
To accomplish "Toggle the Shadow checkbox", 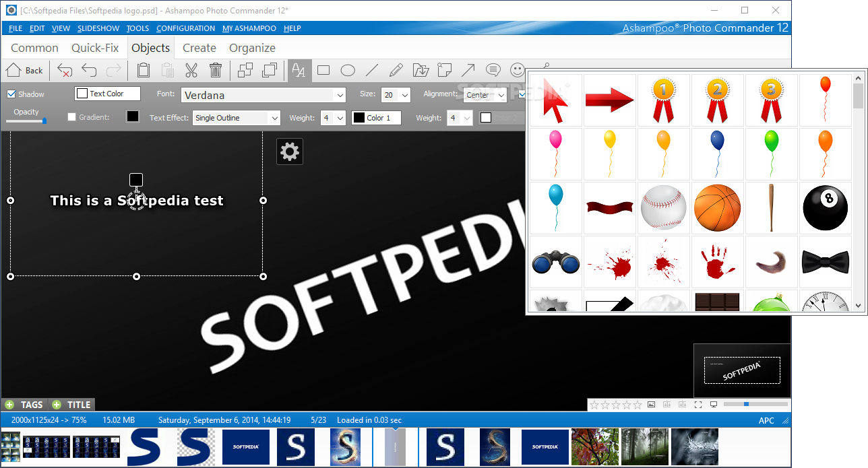I will (11, 94).
